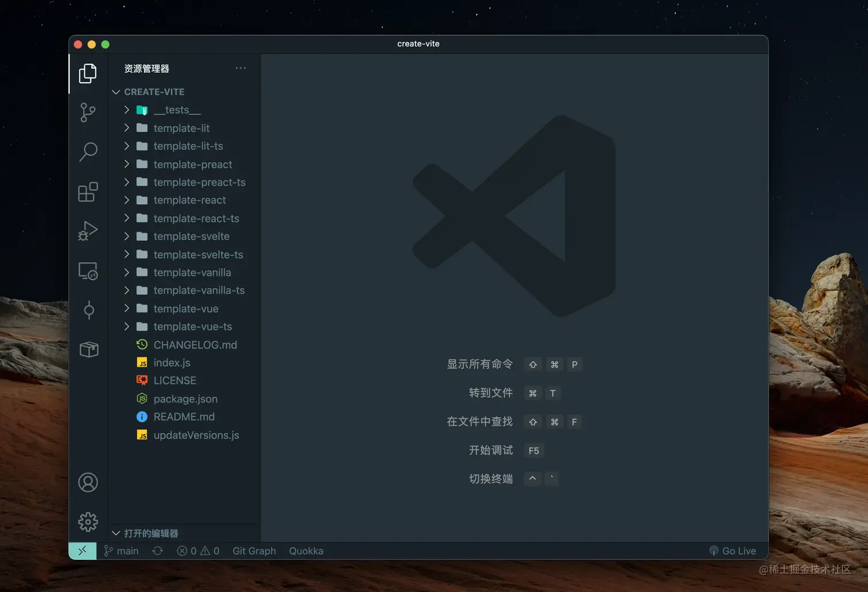Click the 资源管理器 panel title
Viewport: 868px width, 592px height.
coord(146,68)
